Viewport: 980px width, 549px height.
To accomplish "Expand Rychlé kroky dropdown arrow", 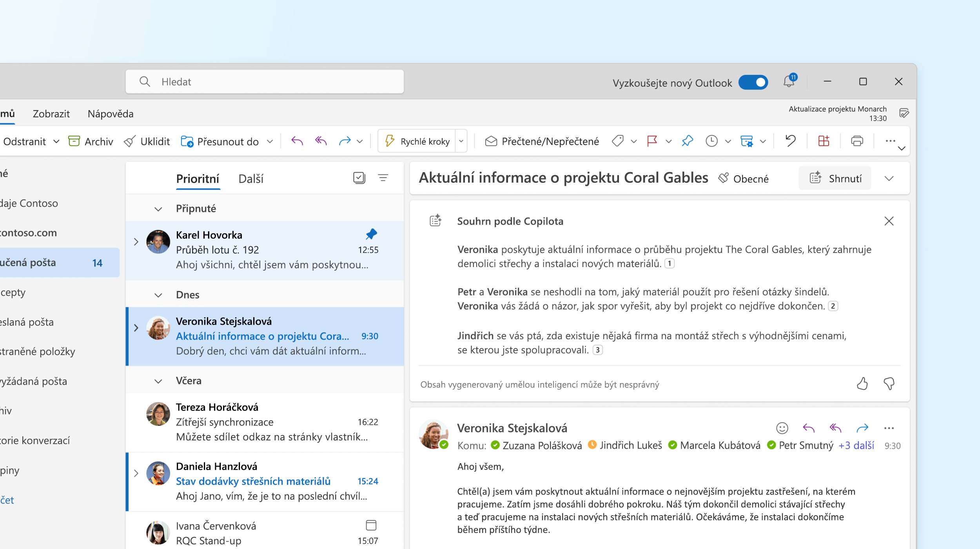I will pyautogui.click(x=461, y=141).
